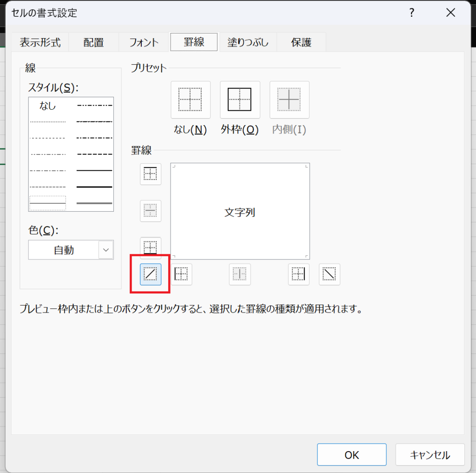The image size is (476, 473).
Task: Toggle the right border button
Action: point(298,274)
